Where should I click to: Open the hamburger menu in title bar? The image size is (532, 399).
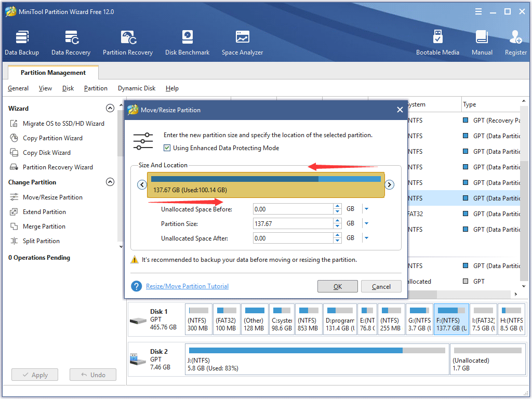pos(478,11)
